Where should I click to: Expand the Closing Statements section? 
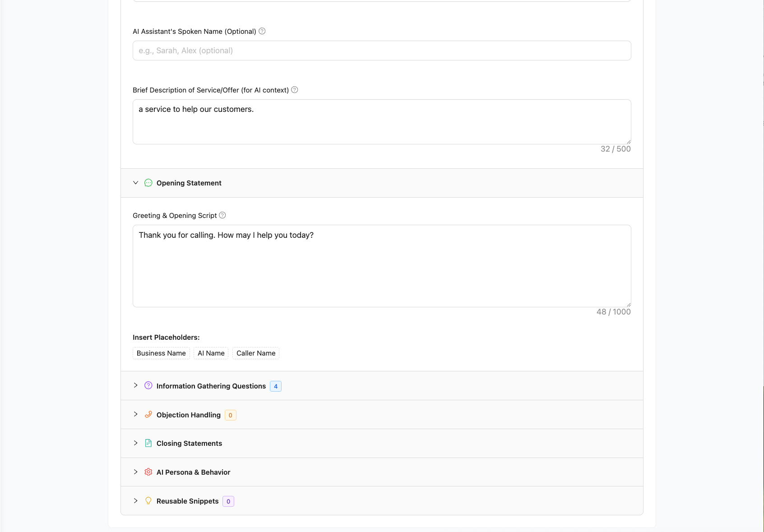coord(135,443)
